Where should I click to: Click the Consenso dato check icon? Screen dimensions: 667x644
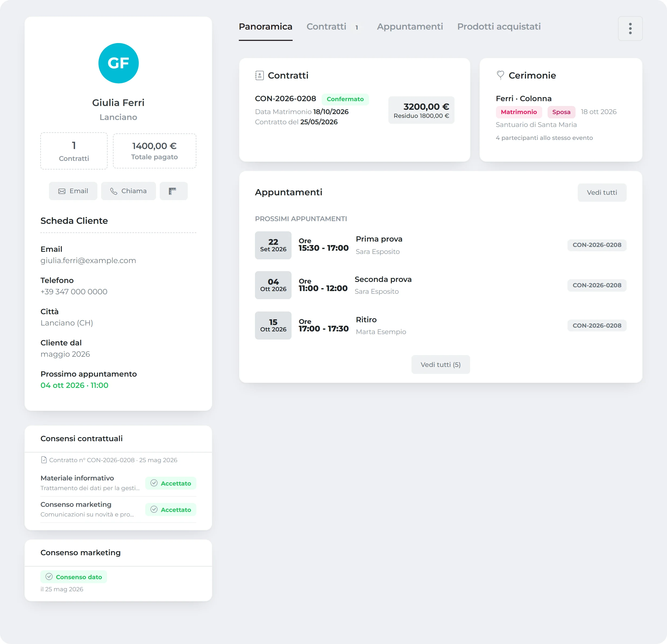[x=49, y=576]
